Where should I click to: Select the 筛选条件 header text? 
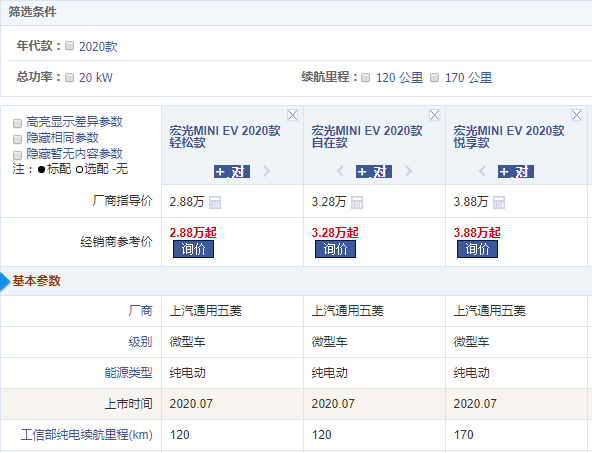click(32, 12)
